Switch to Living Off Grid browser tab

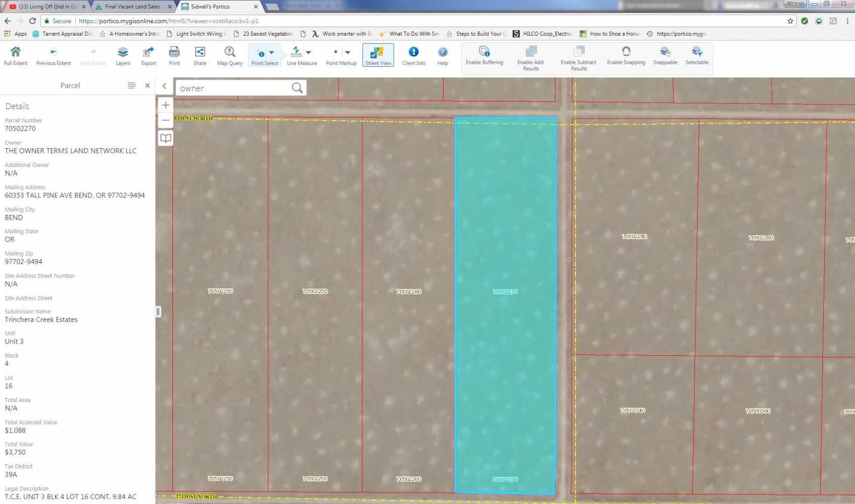(x=48, y=7)
